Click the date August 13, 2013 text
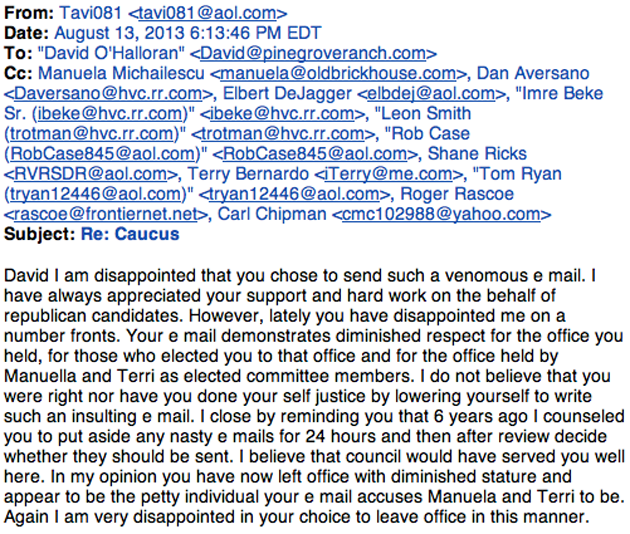This screenshot has height=534, width=630. click(152, 33)
